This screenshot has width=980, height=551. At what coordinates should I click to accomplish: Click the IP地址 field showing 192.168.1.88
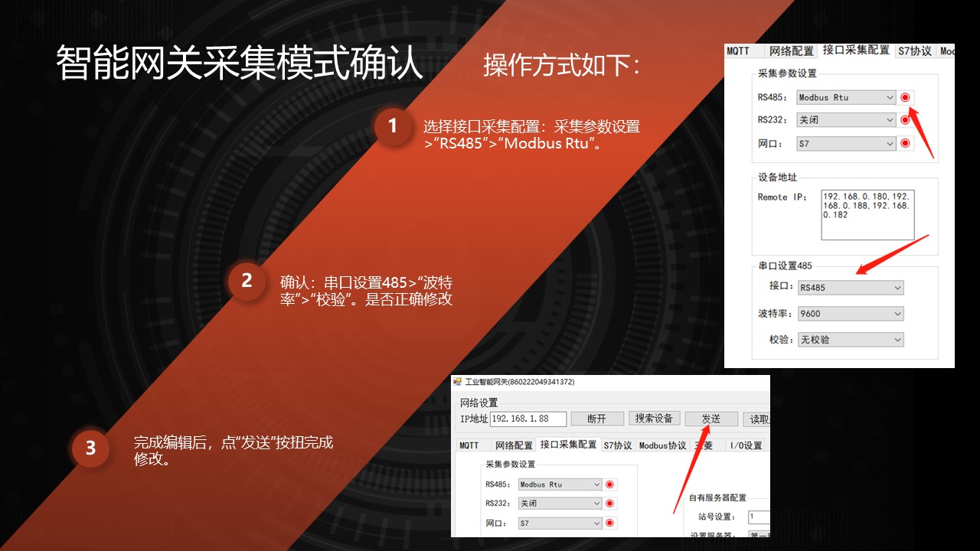[x=528, y=419]
